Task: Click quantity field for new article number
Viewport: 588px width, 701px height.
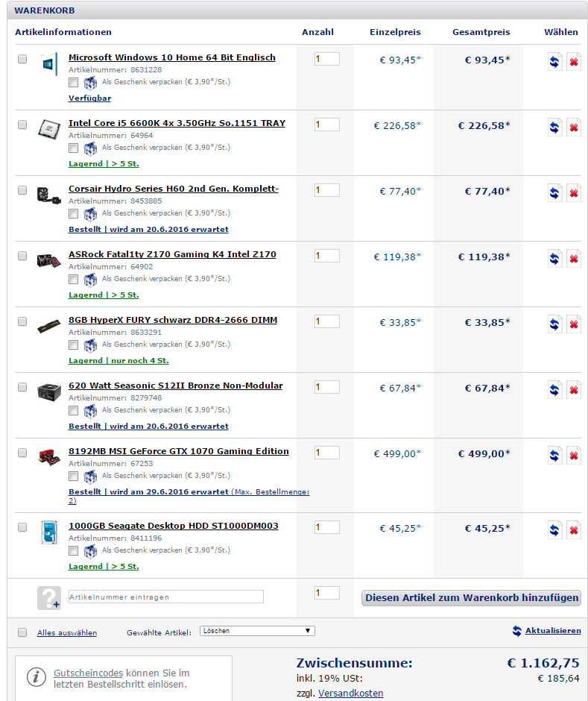Action: pyautogui.click(x=327, y=593)
